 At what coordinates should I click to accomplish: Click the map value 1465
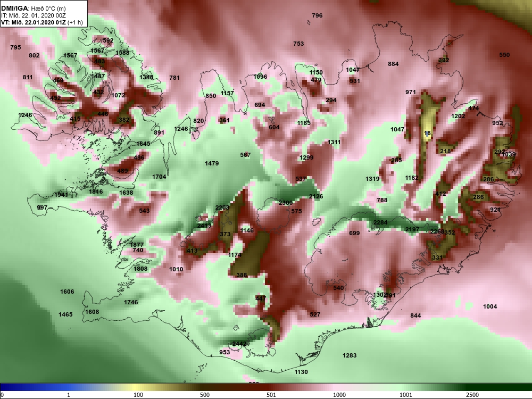click(x=65, y=314)
